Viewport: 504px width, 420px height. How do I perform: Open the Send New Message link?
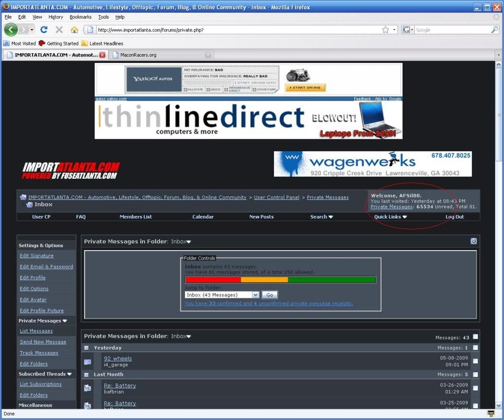click(43, 342)
